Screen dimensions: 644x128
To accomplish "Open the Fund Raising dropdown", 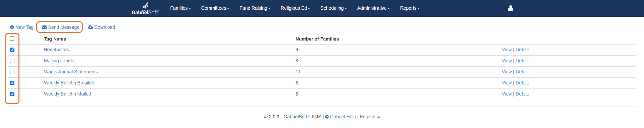I will tap(255, 8).
